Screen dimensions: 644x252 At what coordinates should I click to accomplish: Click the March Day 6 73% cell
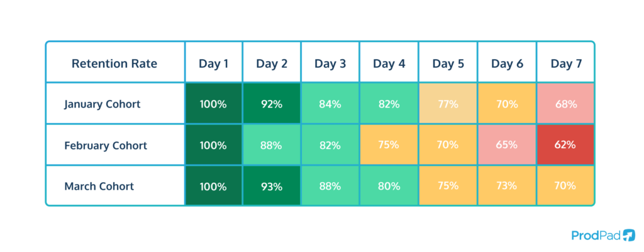point(506,186)
